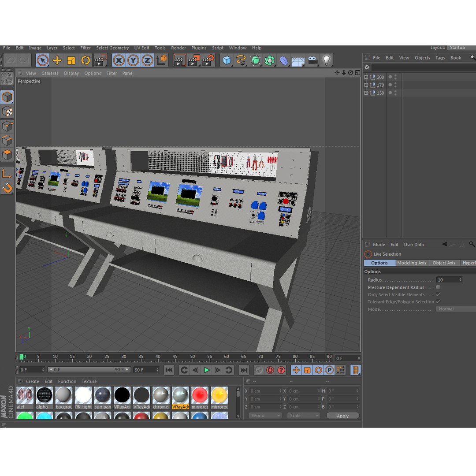
Task: Switch to Points mode
Action: click(7, 126)
